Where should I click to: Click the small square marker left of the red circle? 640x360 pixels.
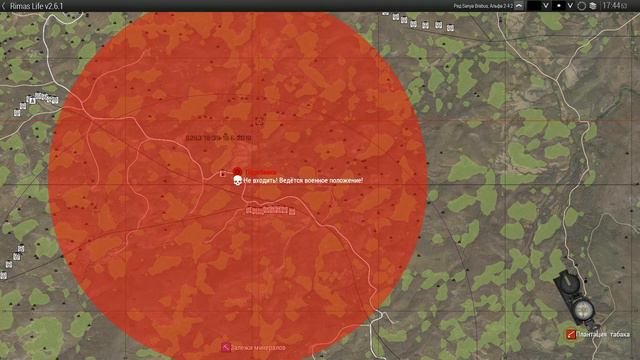tap(222, 173)
